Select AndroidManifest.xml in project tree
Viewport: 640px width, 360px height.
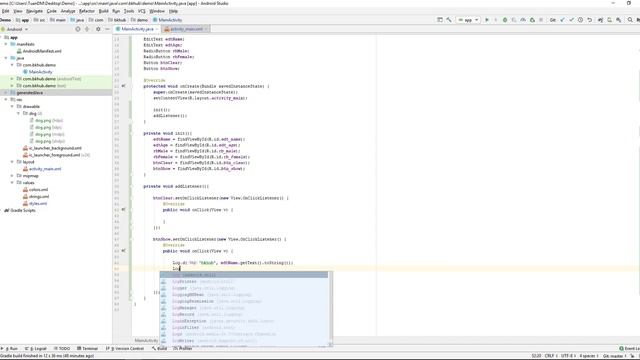click(39, 51)
